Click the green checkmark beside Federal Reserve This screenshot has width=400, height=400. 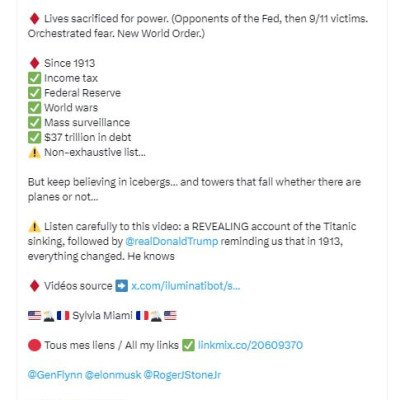click(x=34, y=93)
